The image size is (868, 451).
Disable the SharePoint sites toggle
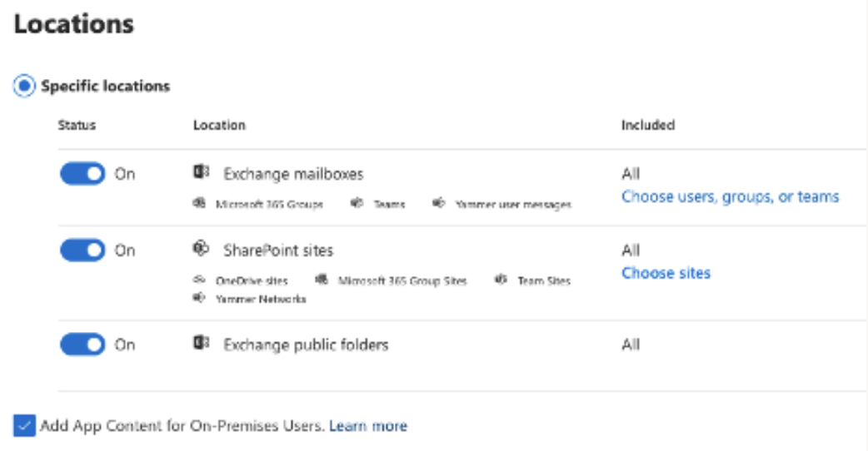82,250
